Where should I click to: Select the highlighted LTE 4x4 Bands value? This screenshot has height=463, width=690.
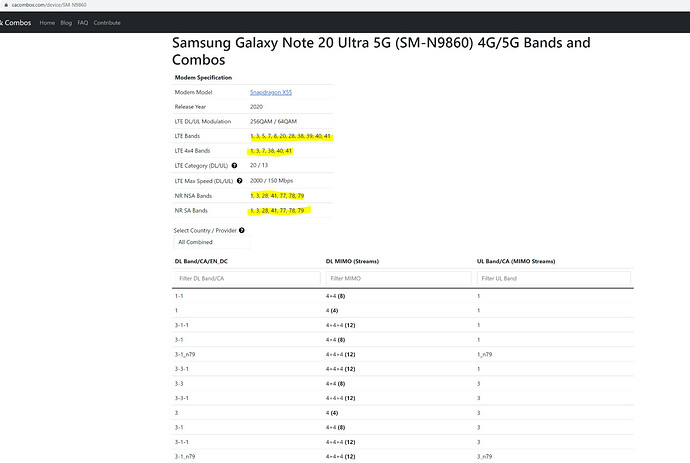tap(271, 151)
